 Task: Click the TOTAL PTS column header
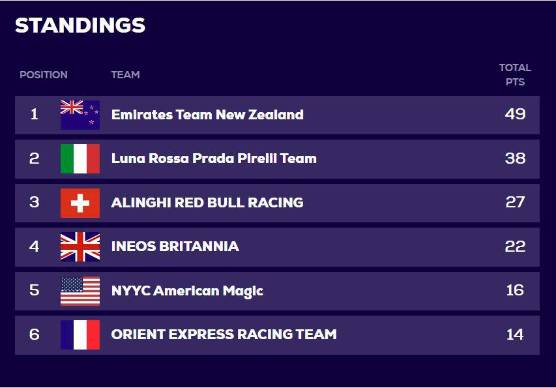pyautogui.click(x=515, y=75)
